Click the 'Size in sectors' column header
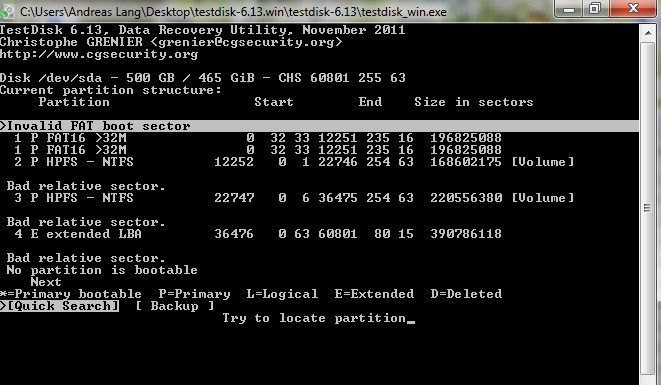Screen dimensions: 661x385 [x=474, y=102]
